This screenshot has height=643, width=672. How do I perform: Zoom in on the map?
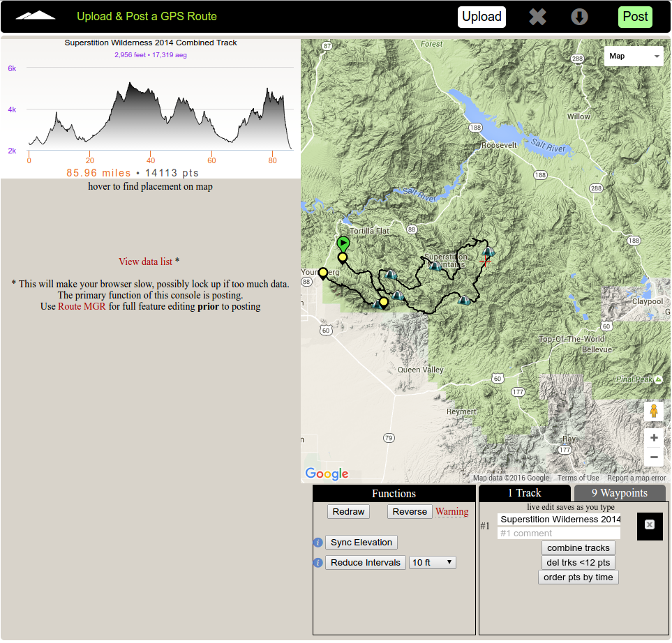(x=654, y=438)
